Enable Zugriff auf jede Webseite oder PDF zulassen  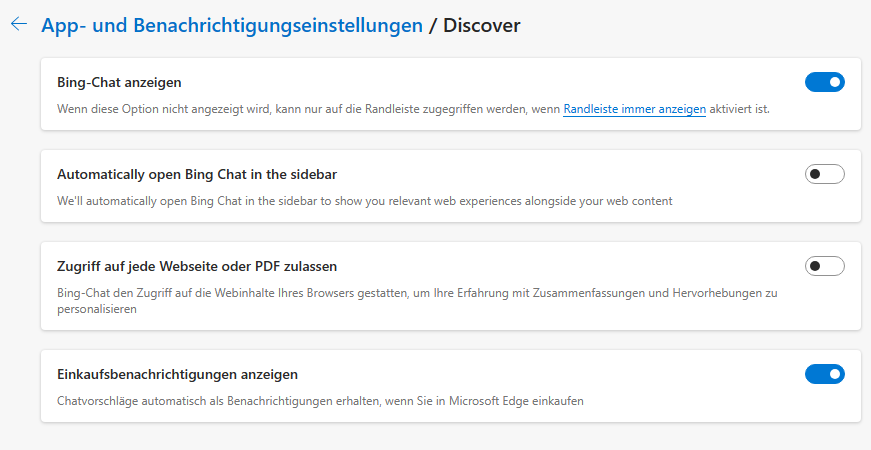[824, 267]
